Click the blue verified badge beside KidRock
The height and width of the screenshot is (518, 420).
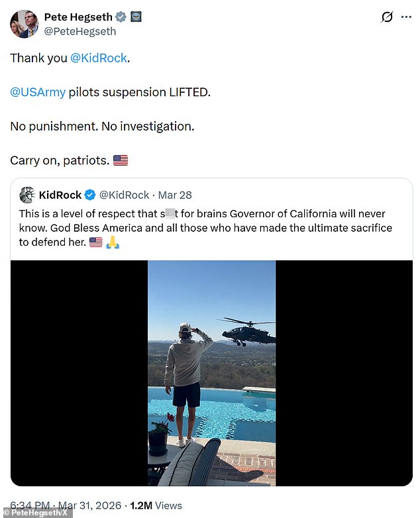(91, 195)
